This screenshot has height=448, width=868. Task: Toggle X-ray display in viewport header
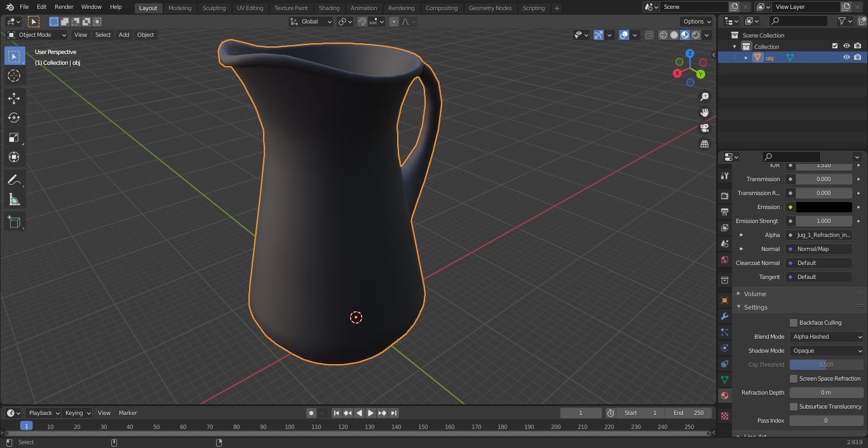[649, 35]
